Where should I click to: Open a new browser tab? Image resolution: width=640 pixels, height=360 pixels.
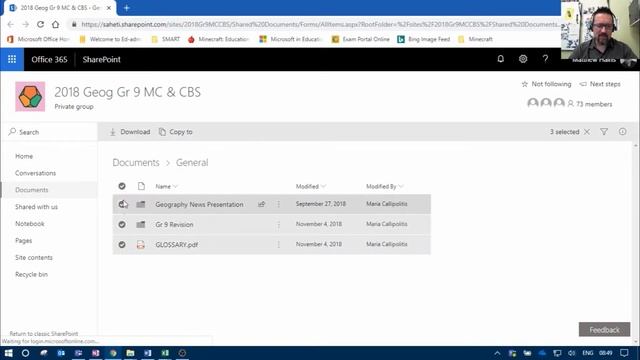click(x=127, y=8)
